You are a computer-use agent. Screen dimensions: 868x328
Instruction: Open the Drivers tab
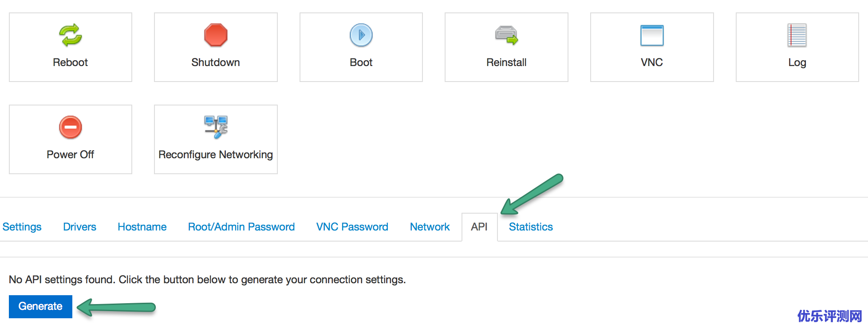(x=79, y=227)
